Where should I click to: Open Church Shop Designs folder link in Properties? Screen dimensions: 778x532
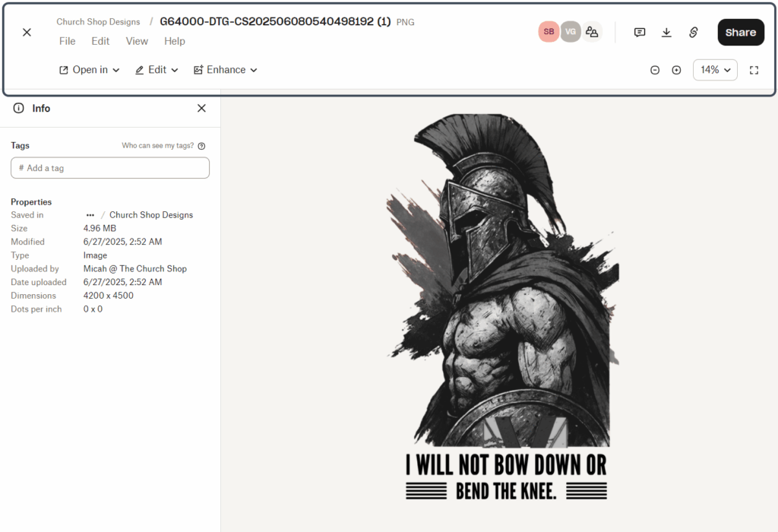[151, 215]
